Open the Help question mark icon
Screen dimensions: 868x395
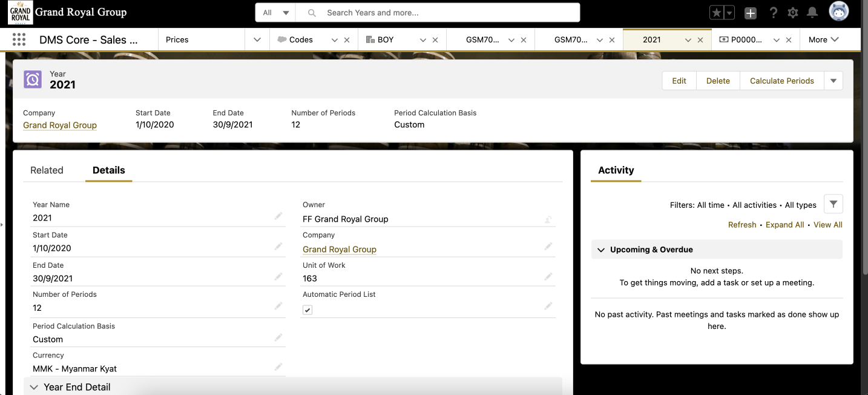coord(773,13)
